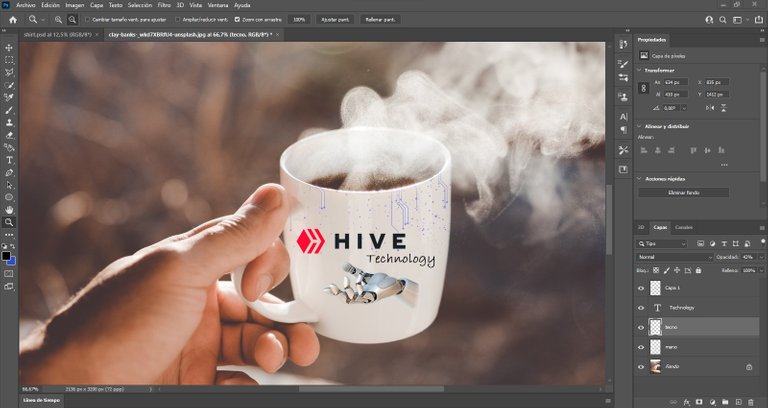The height and width of the screenshot is (408, 768).
Task: Open the Normal blending mode dropdown
Action: coord(674,257)
